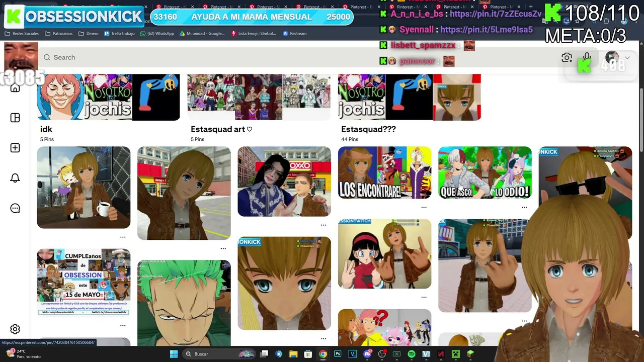Open Discord from the taskbar
This screenshot has width=644, height=362.
click(367, 354)
